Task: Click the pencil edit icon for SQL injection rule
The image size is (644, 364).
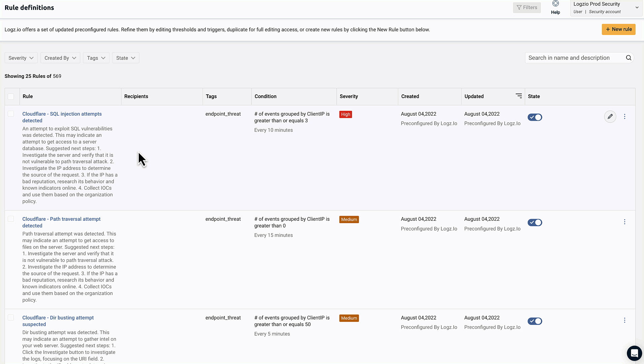Action: [610, 117]
